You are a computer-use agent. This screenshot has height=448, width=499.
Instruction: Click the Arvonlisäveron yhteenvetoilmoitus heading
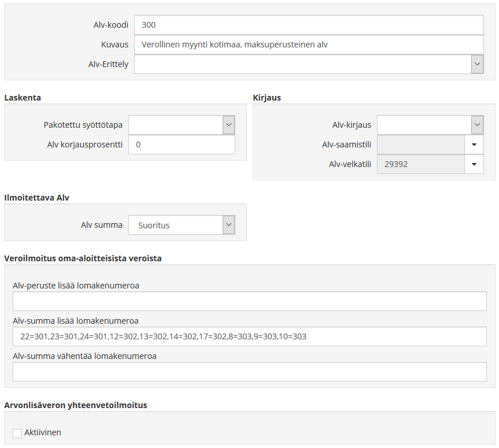[x=75, y=405]
